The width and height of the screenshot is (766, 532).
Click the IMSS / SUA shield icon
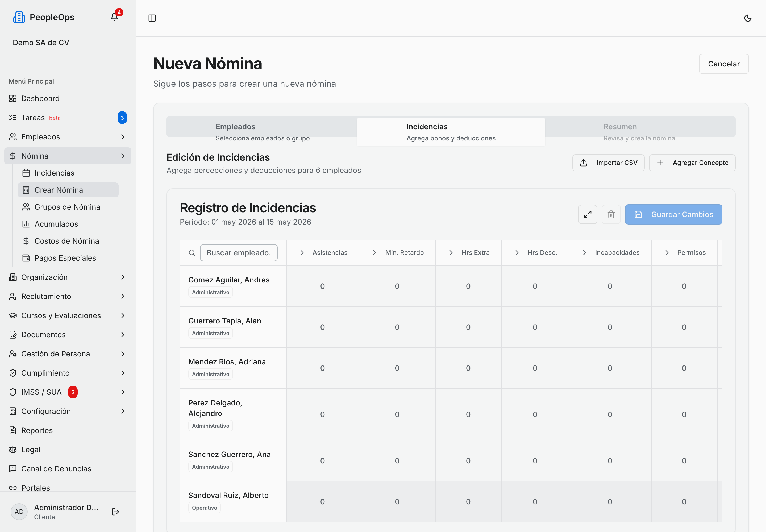[x=13, y=392]
